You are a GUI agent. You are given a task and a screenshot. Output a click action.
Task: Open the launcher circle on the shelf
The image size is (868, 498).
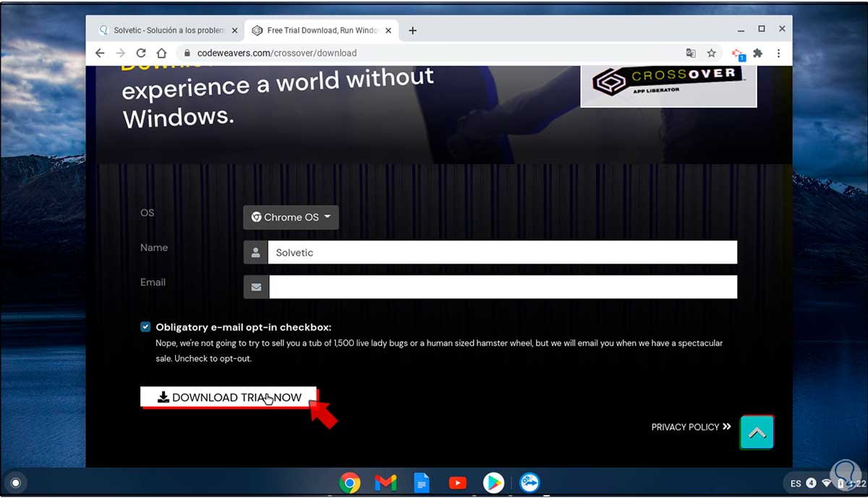pyautogui.click(x=16, y=483)
